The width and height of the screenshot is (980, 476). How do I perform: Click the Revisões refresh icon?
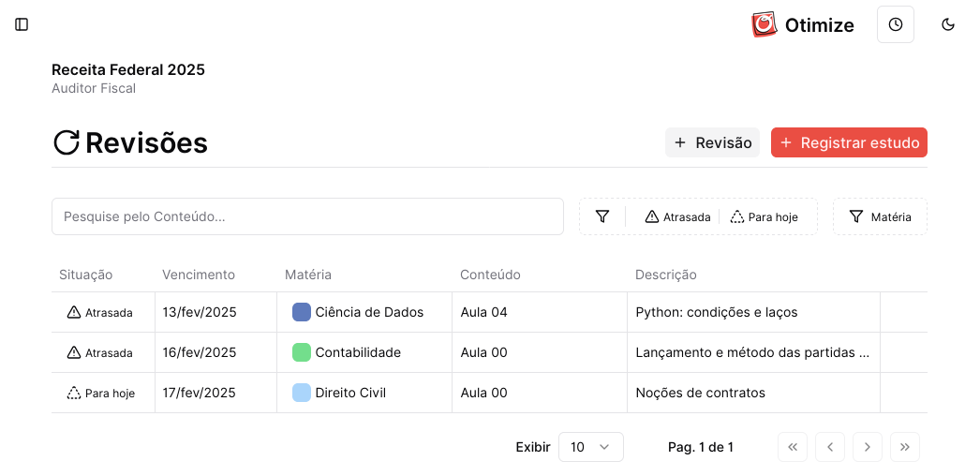[x=67, y=142]
